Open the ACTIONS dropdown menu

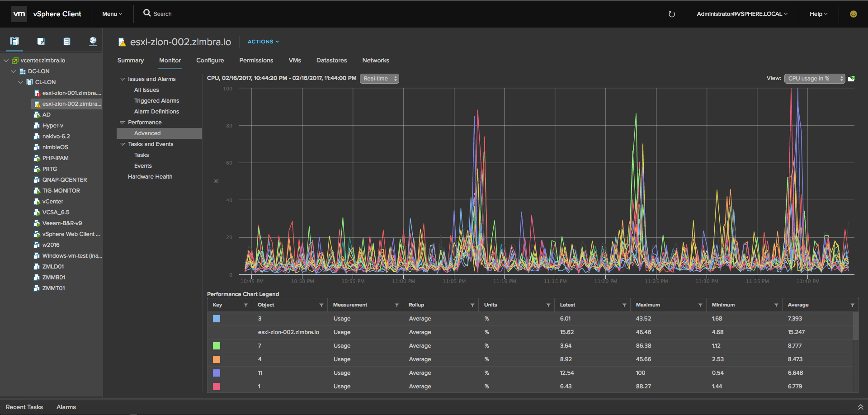pyautogui.click(x=263, y=42)
